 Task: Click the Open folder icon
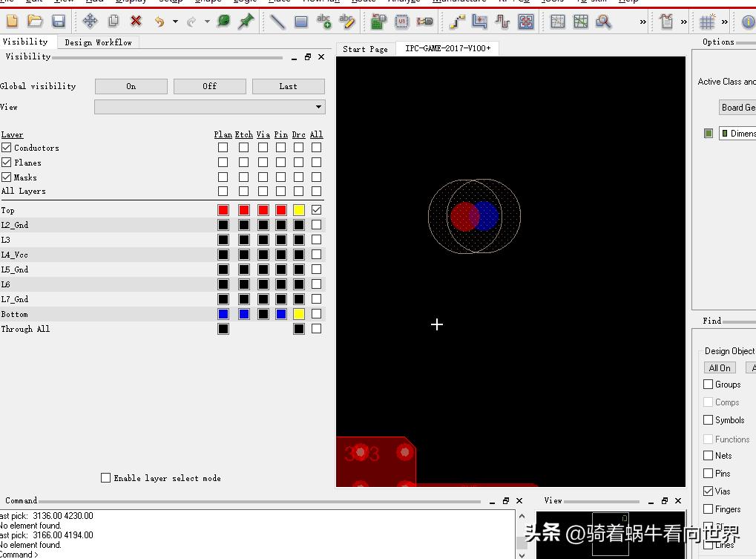pyautogui.click(x=35, y=22)
